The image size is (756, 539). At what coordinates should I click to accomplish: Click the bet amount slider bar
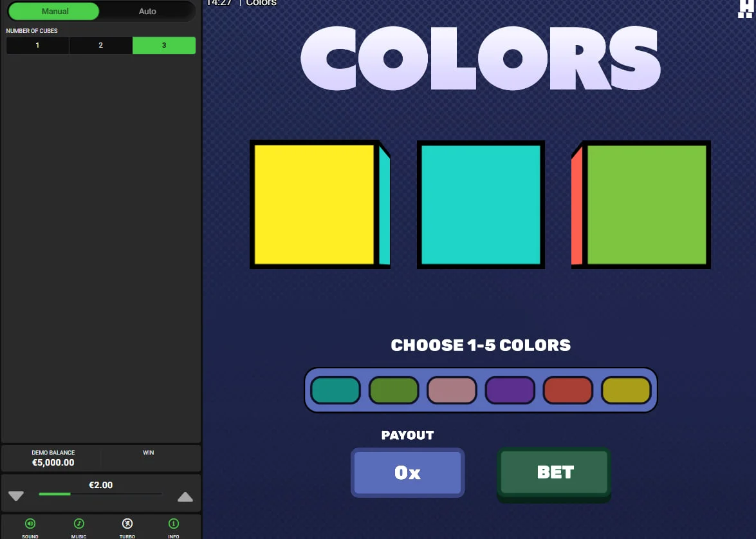tap(100, 494)
